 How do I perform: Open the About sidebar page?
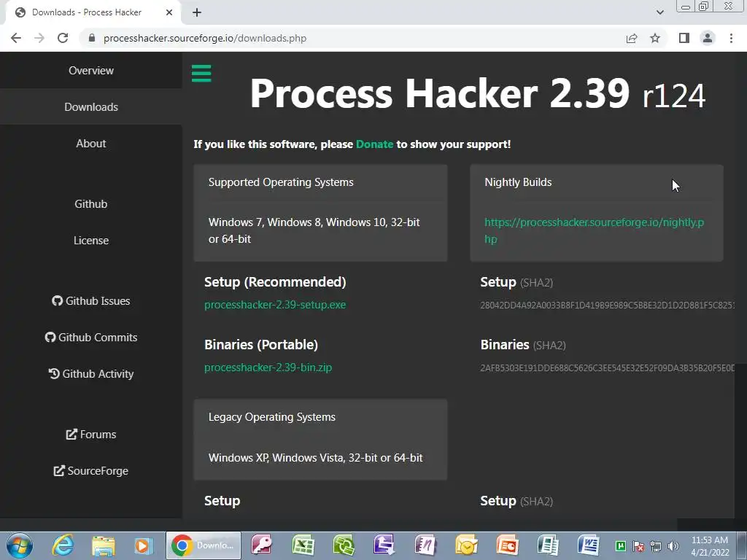click(91, 144)
